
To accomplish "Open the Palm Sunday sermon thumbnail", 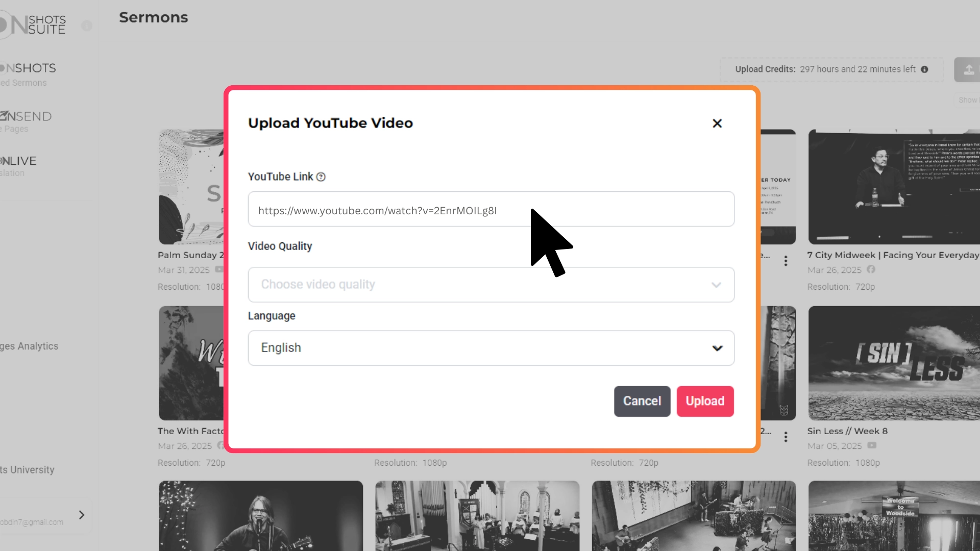I will 191,187.
